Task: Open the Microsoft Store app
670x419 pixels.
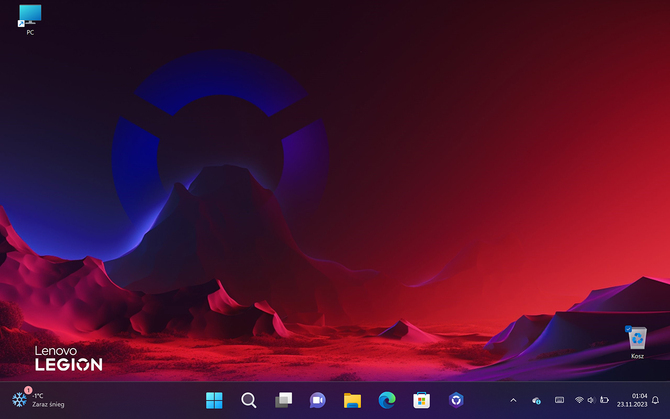Action: tap(421, 400)
